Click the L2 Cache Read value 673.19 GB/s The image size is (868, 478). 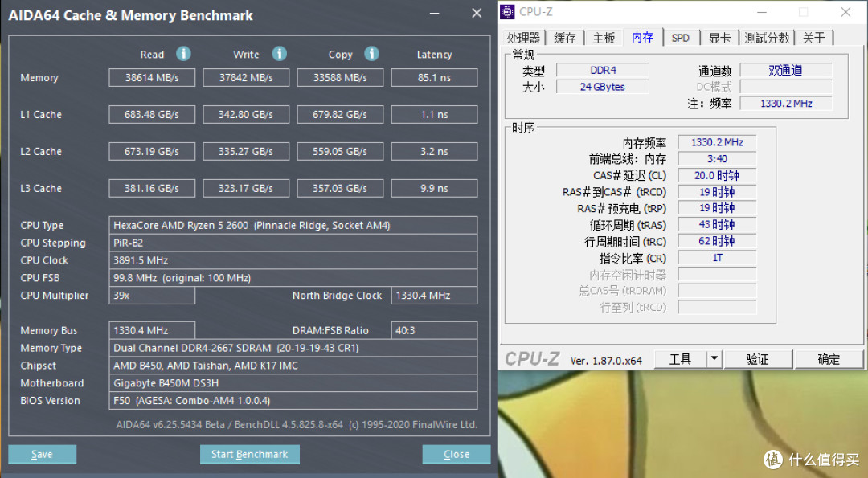click(x=152, y=151)
